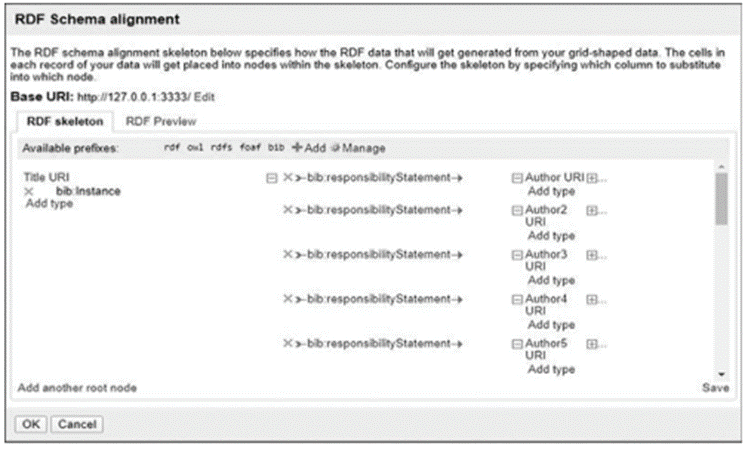Delete the Author5 responsibilityStatement property row

[288, 343]
